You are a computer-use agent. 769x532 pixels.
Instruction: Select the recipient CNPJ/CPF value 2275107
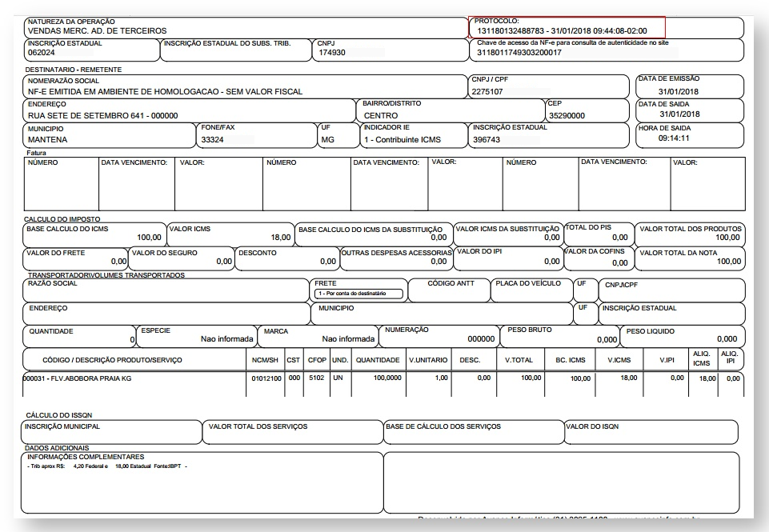(487, 92)
